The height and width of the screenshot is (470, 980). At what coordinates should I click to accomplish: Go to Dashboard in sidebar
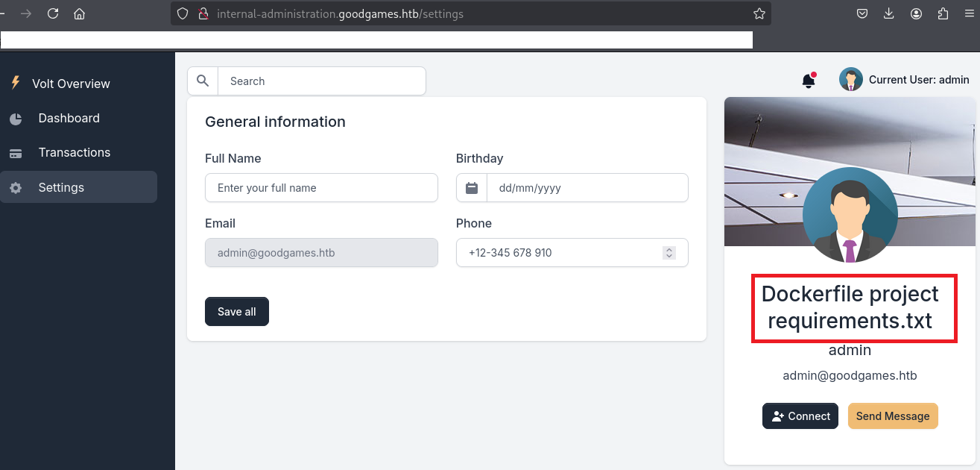[x=69, y=119]
